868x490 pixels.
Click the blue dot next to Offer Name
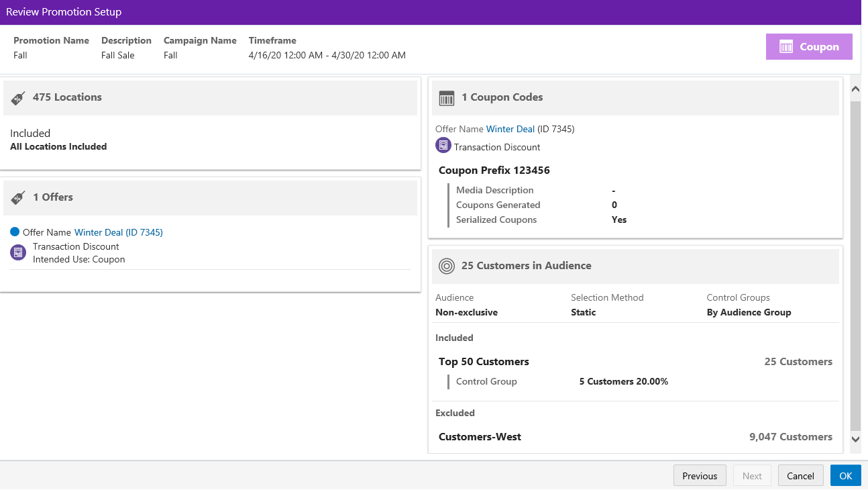click(x=15, y=232)
